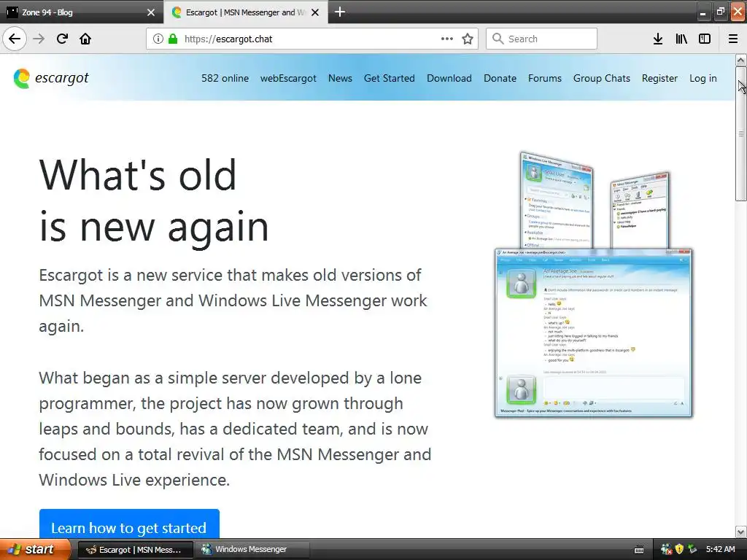Show site information icon in address bar
This screenshot has height=560, width=747.
click(x=158, y=39)
